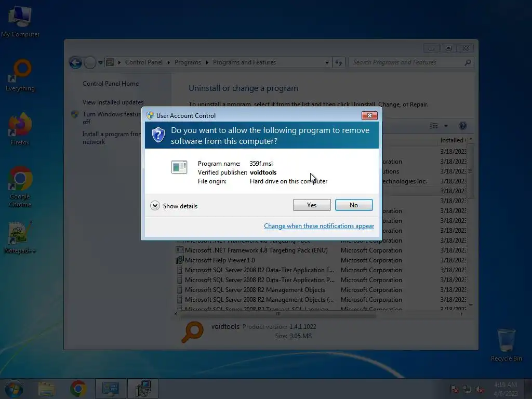Click the UAC title bar shield icon

tap(150, 115)
